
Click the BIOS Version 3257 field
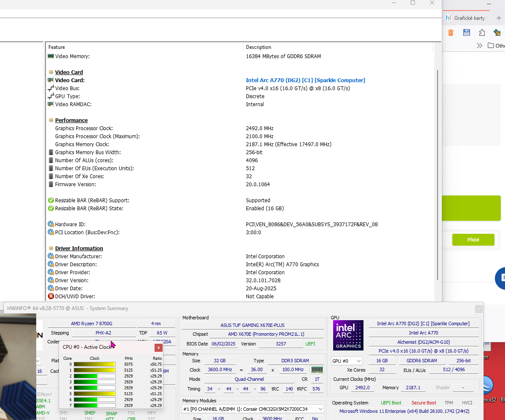(x=281, y=344)
